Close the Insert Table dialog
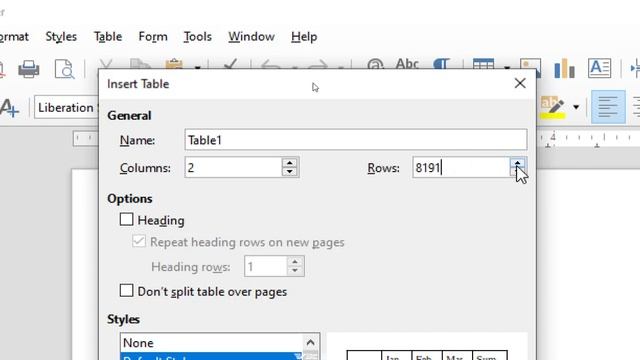This screenshot has height=360, width=640. 520,83
